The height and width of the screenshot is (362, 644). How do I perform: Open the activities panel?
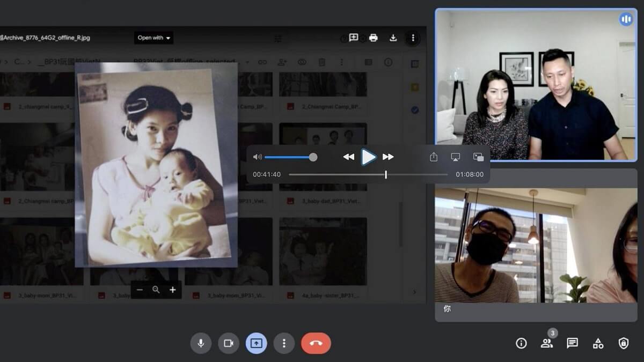598,343
